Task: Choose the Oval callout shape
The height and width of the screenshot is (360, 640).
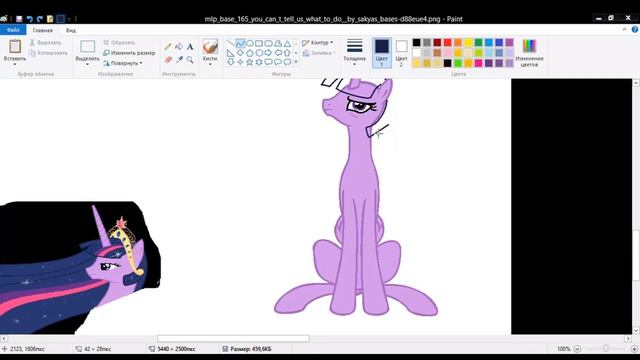Action: tap(278, 62)
